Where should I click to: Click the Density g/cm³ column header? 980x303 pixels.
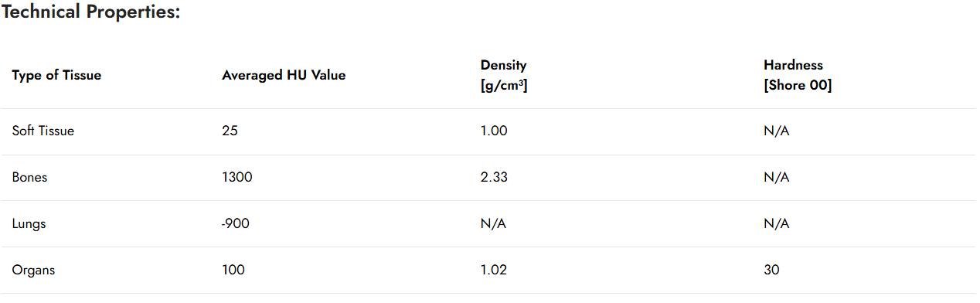click(504, 75)
